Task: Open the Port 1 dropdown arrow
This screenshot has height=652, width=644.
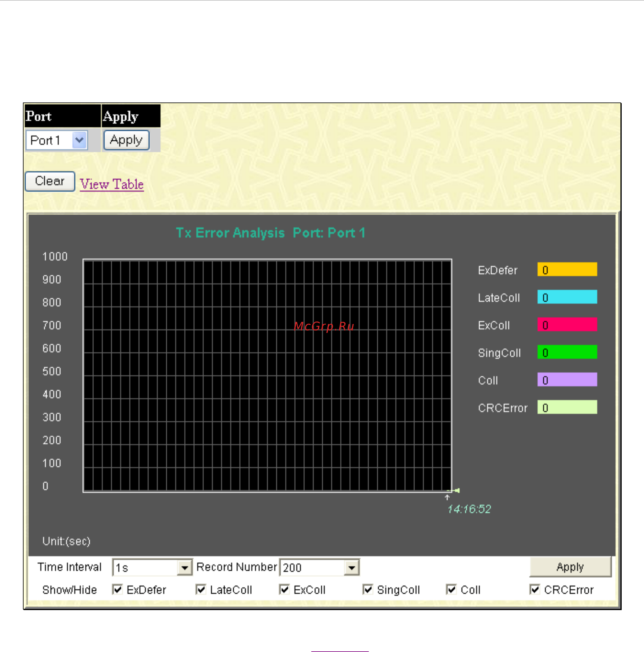Action: [x=80, y=140]
